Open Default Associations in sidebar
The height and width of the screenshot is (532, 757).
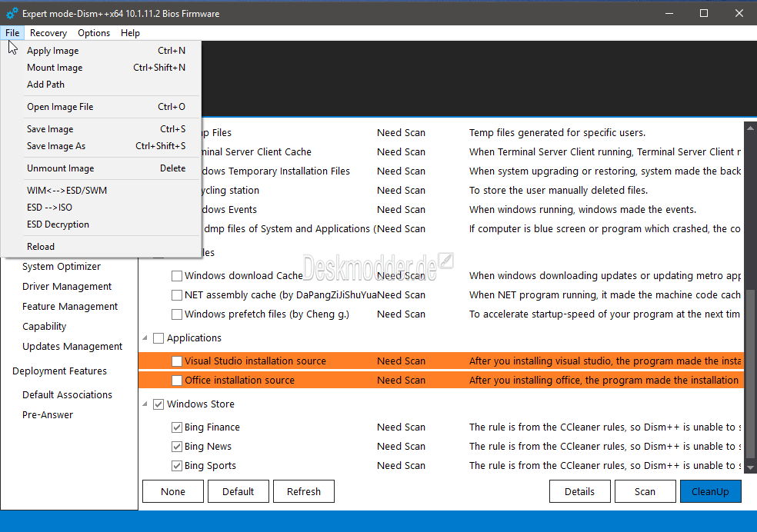[x=67, y=394]
